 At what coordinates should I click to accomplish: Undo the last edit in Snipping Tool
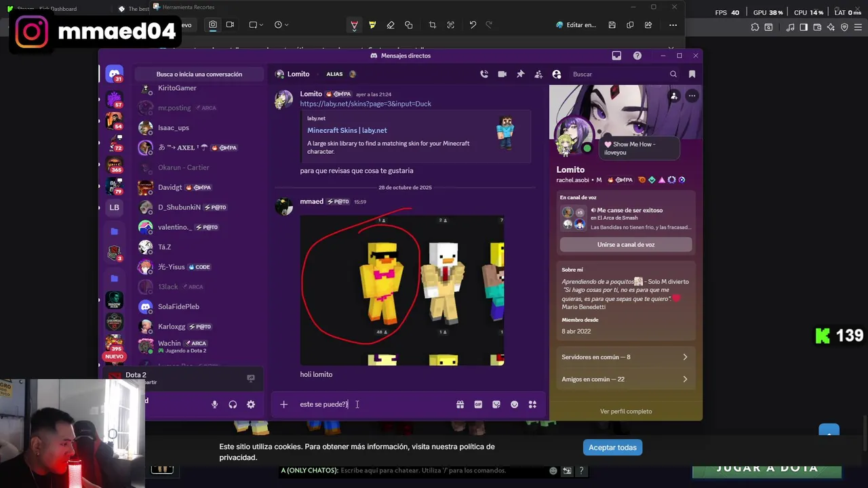[x=473, y=25]
